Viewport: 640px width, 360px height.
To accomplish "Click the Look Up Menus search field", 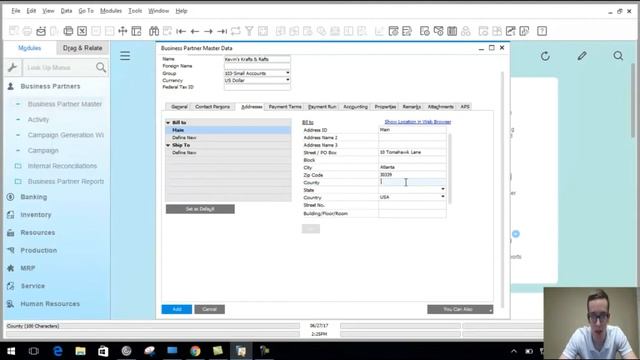I will [x=59, y=67].
